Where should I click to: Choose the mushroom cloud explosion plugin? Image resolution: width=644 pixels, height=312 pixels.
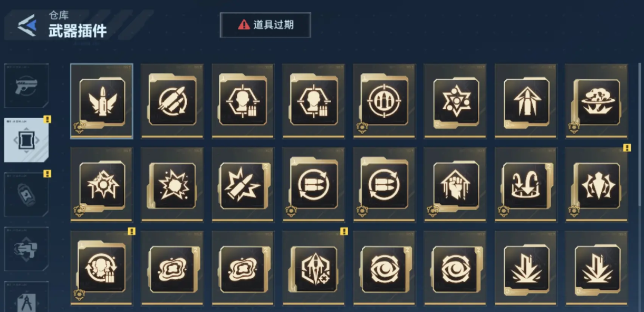coord(597,101)
